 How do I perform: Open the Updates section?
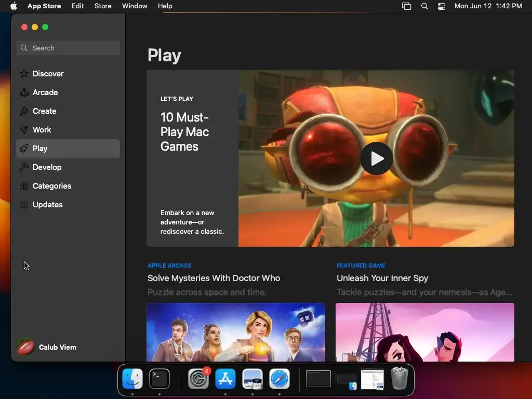coord(68,205)
